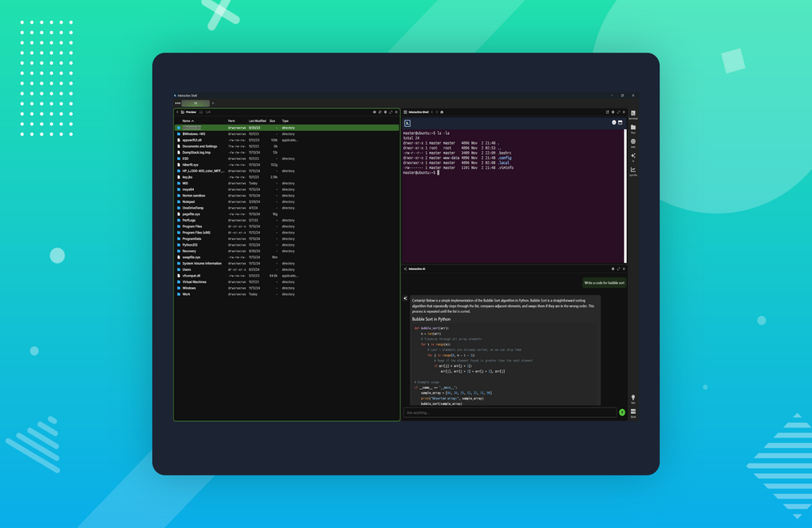Select the Documents and Settings row
The height and width of the screenshot is (528, 812).
286,146
